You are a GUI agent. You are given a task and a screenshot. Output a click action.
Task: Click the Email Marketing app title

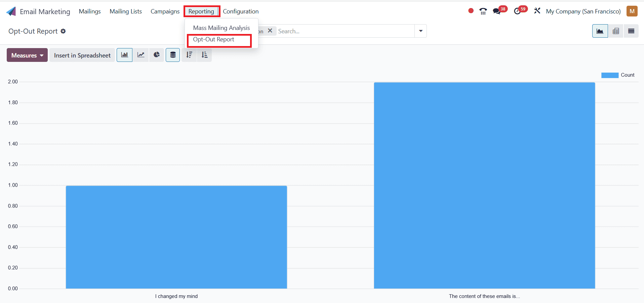[x=45, y=12]
